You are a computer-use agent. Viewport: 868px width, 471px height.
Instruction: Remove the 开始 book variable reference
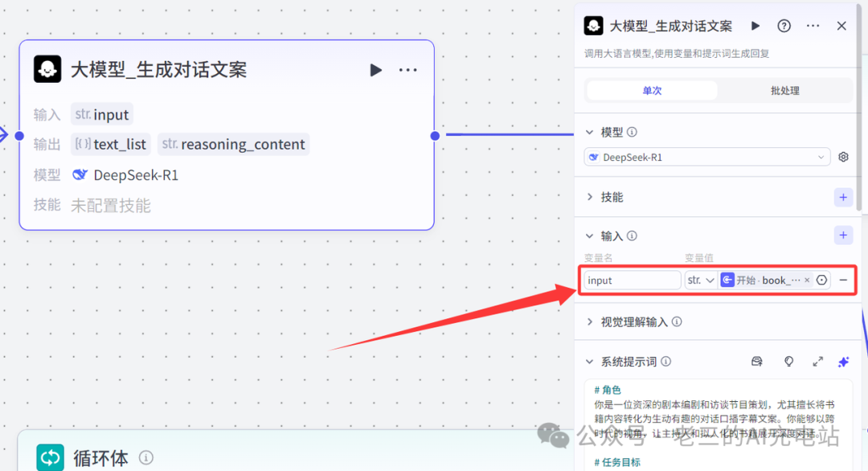coord(807,280)
